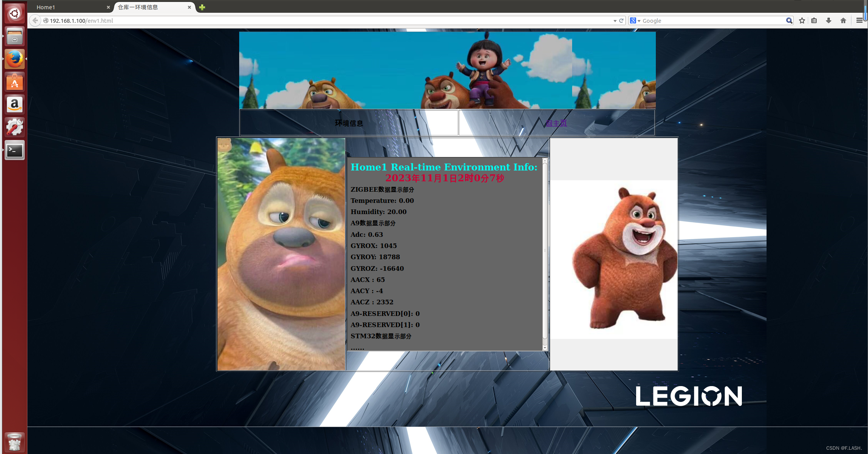Click the scroll-down arrow in info panel

coord(545,348)
